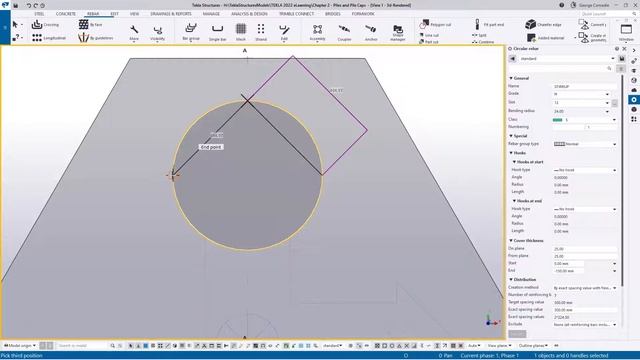Click the Quick Launch search box
This screenshot has width=640, height=360.
pyautogui.click(x=608, y=14)
